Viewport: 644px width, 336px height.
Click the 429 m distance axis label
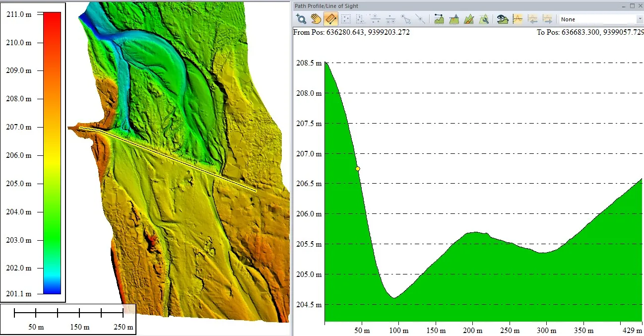pyautogui.click(x=633, y=330)
